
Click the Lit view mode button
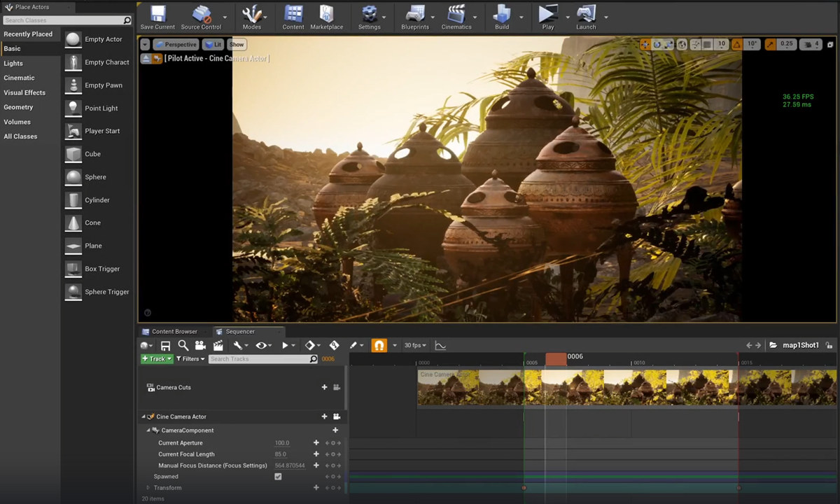coord(213,45)
